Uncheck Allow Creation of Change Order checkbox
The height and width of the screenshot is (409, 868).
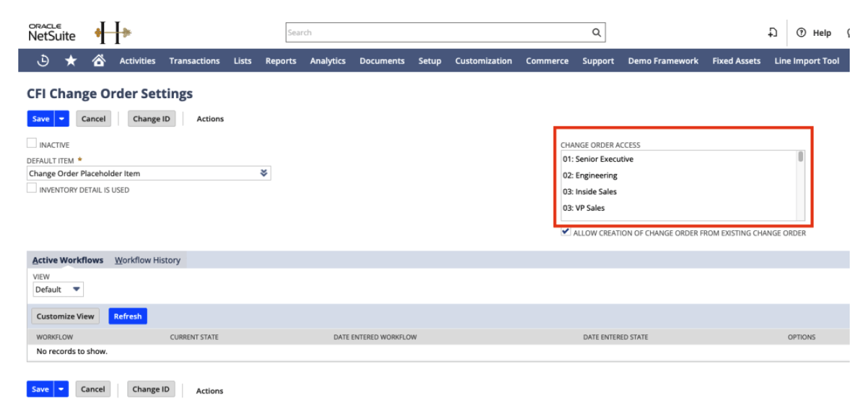pos(565,232)
